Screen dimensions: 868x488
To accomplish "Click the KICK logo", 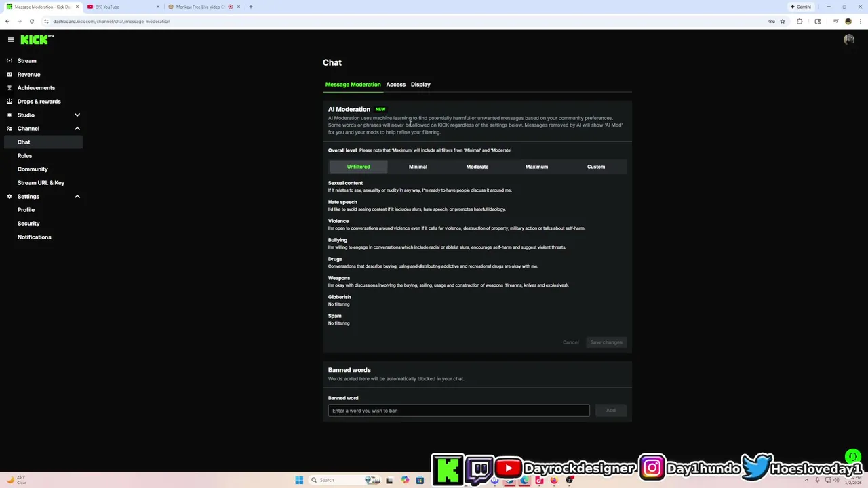I will tap(36, 40).
